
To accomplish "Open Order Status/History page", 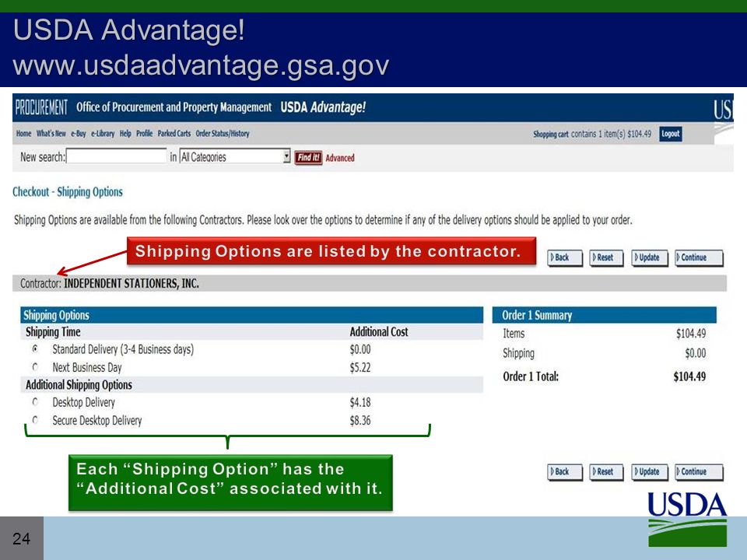I will pyautogui.click(x=223, y=133).
